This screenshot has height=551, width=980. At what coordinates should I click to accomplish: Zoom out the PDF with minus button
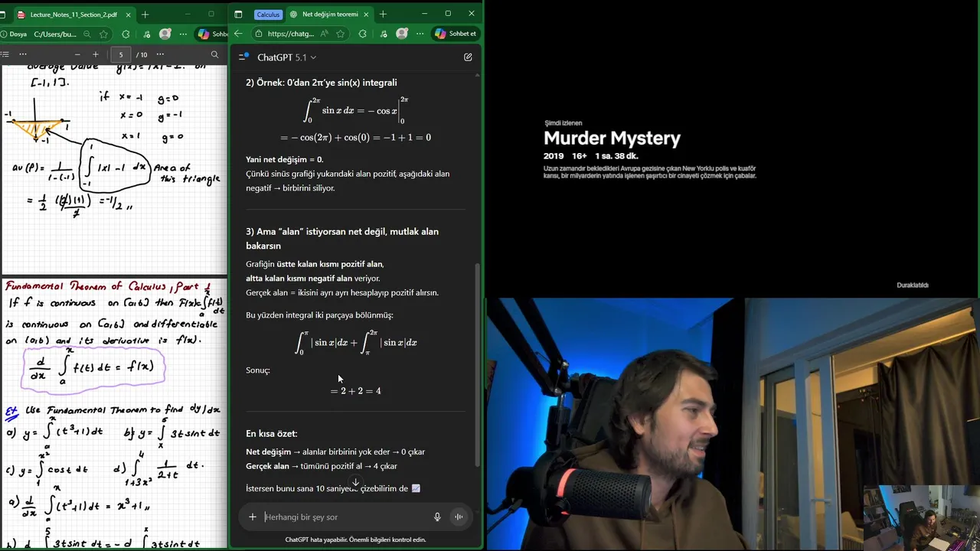point(77,54)
